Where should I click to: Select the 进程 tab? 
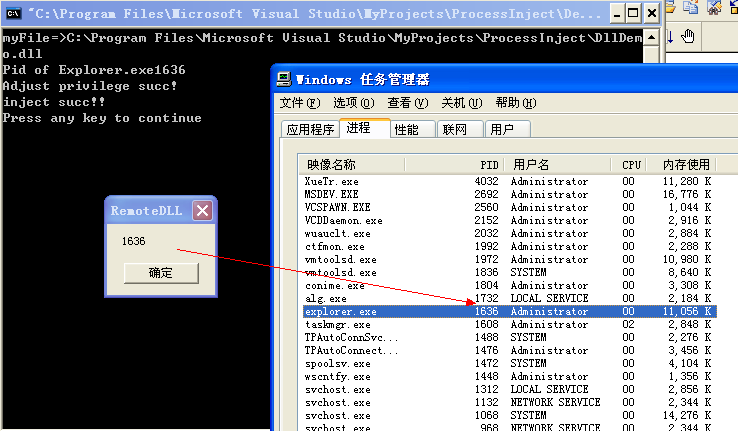coord(365,128)
